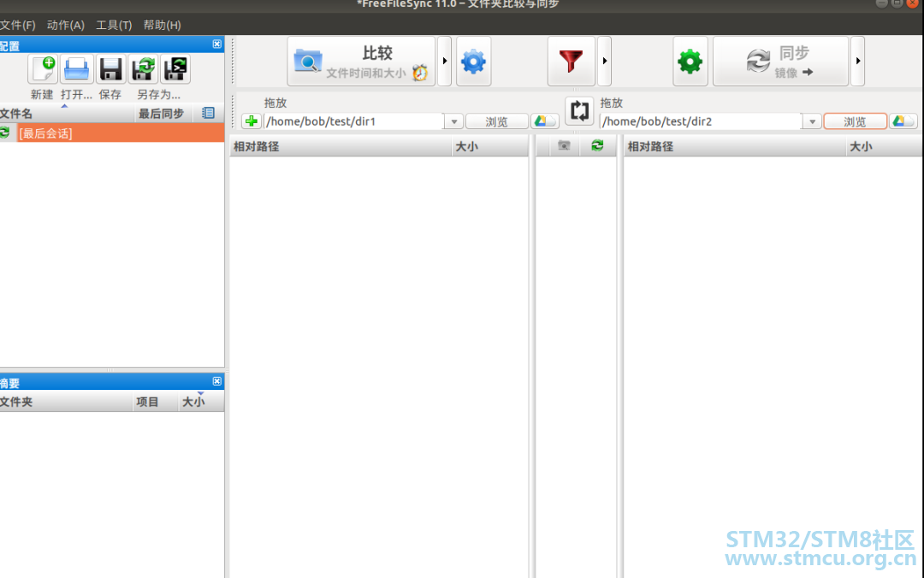
Task: Close the 配置 panel
Action: (216, 44)
